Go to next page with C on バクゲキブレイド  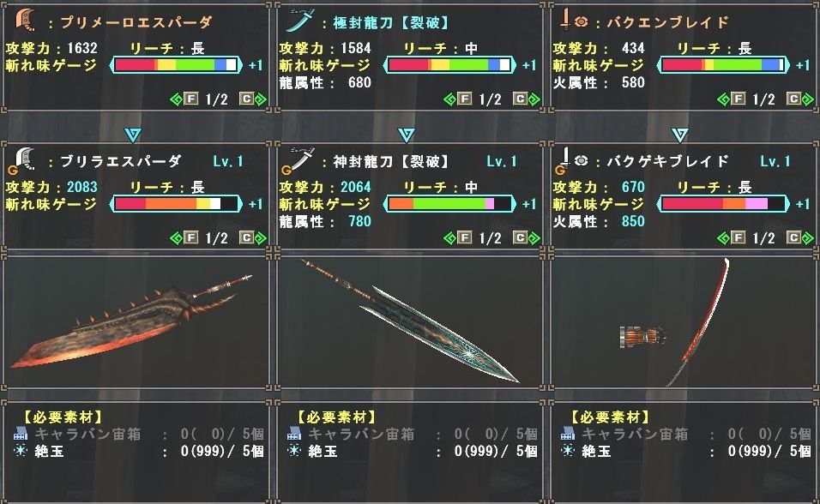pyautogui.click(x=800, y=238)
